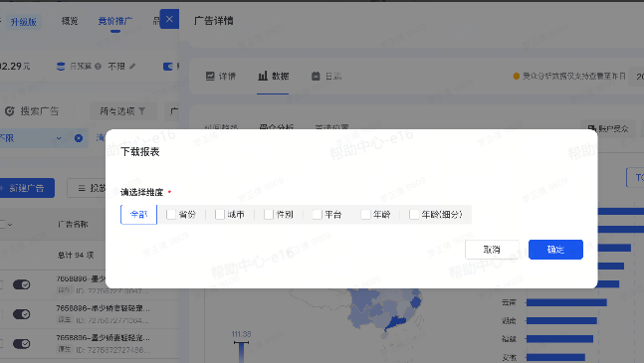The image size is (644, 363).
Task: Check the 性别 dimension checkbox
Action: point(269,214)
